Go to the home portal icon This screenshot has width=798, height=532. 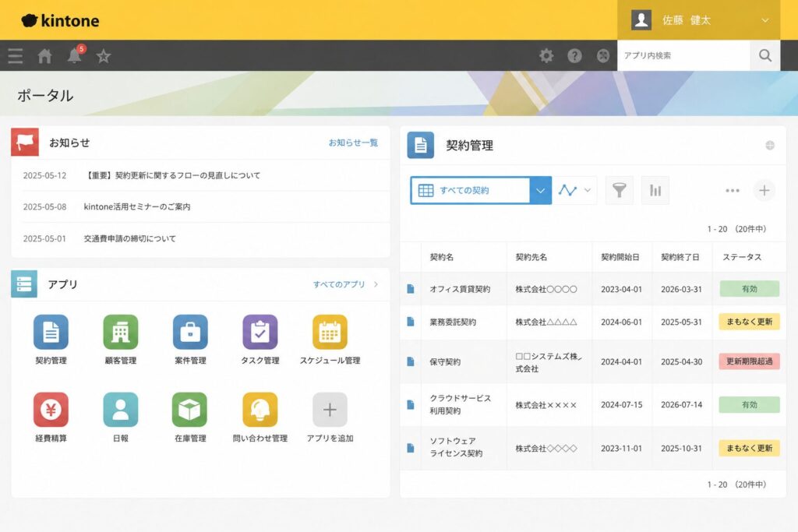[x=44, y=56]
